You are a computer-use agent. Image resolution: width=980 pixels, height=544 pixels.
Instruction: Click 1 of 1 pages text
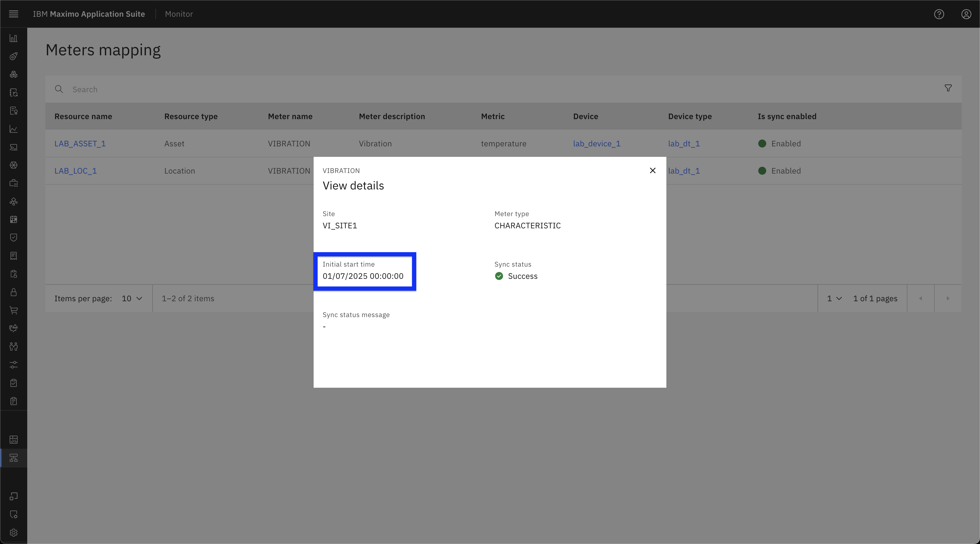pyautogui.click(x=875, y=299)
